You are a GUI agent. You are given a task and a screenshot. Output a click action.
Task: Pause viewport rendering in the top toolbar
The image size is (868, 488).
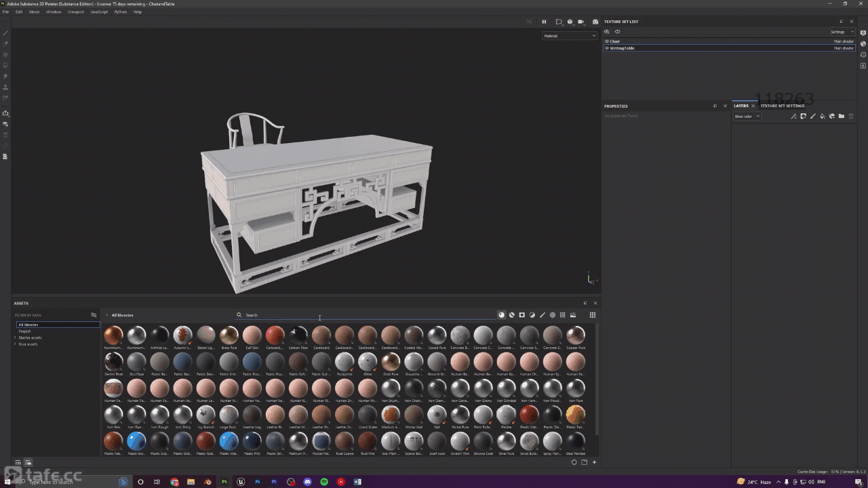(544, 22)
